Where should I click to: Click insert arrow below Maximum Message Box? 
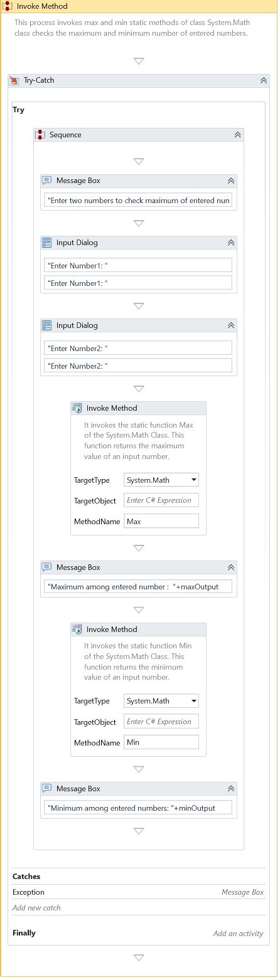pyautogui.click(x=139, y=610)
